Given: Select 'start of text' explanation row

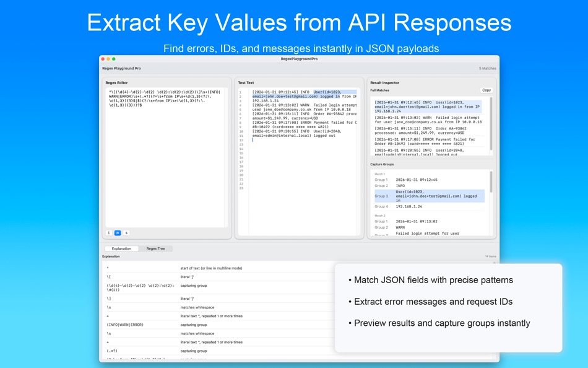Looking at the screenshot, I should (x=219, y=268).
